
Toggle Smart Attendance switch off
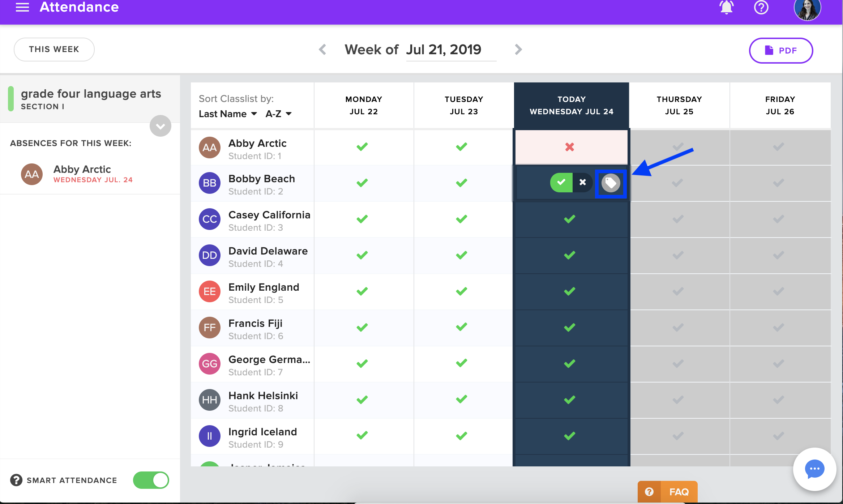point(151,480)
